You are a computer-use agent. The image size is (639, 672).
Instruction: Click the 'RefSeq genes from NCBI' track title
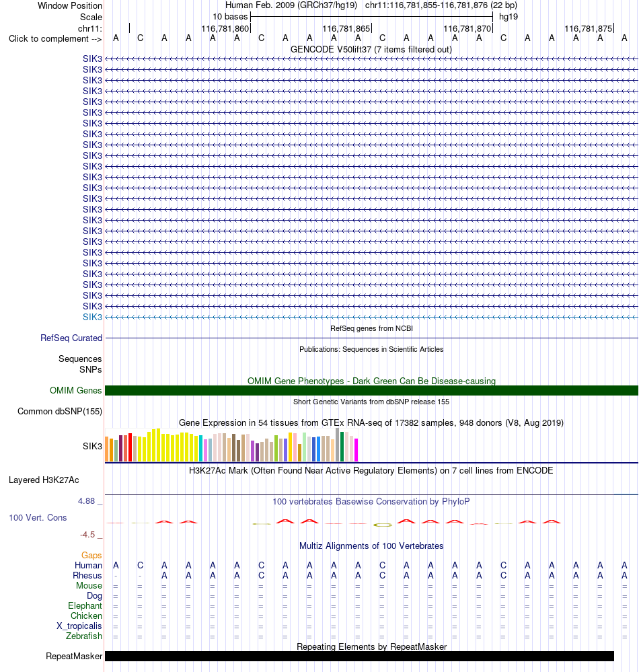[371, 328]
